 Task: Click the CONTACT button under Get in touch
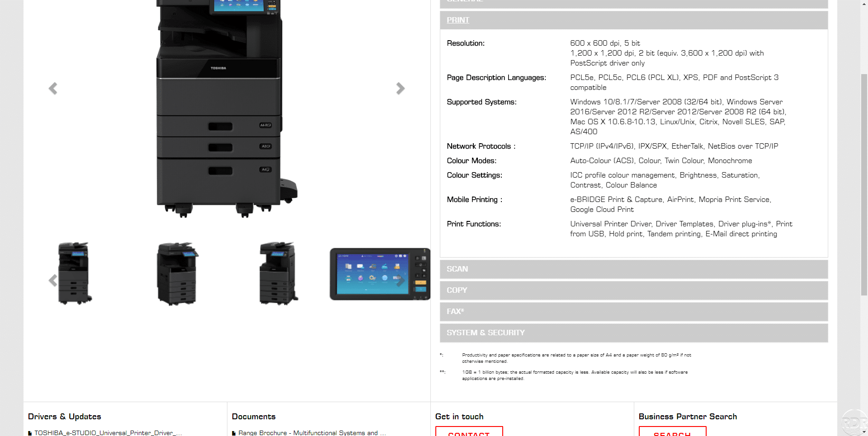469,431
